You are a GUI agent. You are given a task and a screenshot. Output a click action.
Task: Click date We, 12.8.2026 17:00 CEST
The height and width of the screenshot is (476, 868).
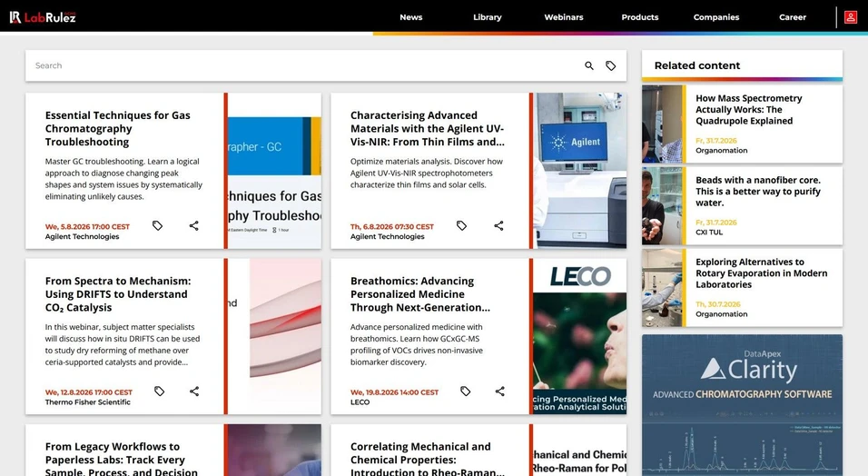(89, 392)
